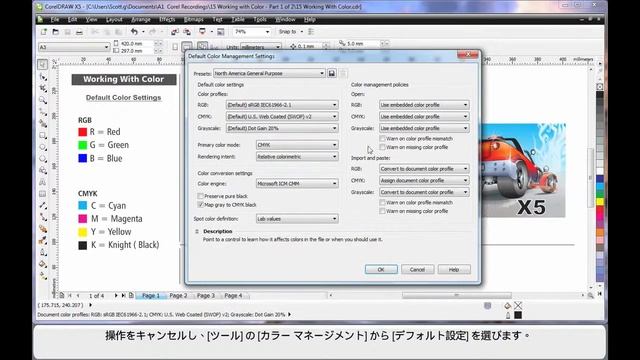Open the Primary color mode dropdown
The width and height of the screenshot is (640, 360).
297,145
